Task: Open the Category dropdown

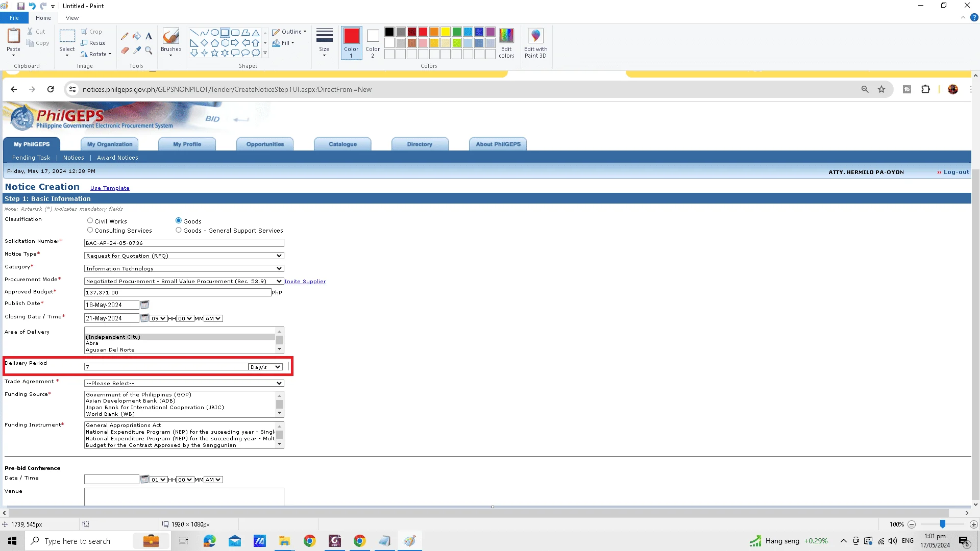Action: pos(184,268)
